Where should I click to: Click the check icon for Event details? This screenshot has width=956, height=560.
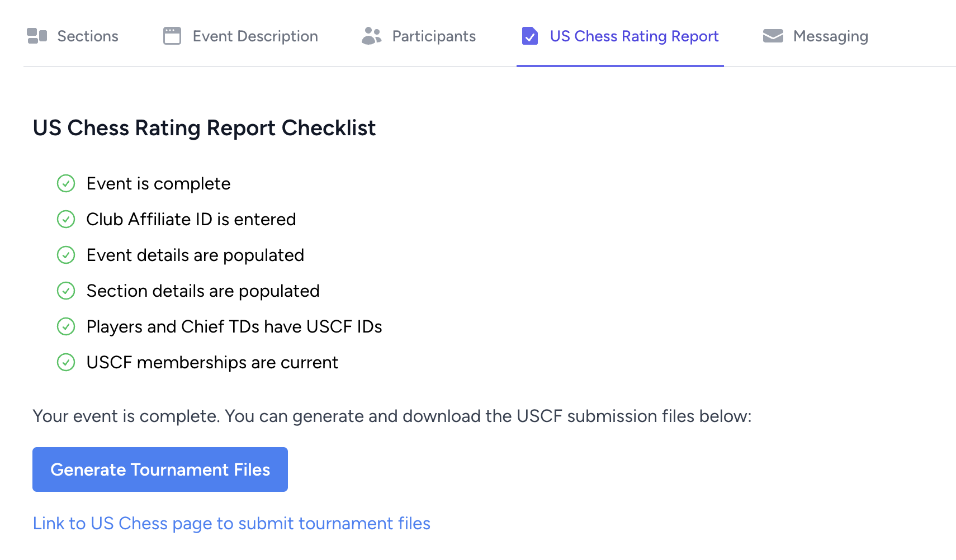pyautogui.click(x=66, y=255)
